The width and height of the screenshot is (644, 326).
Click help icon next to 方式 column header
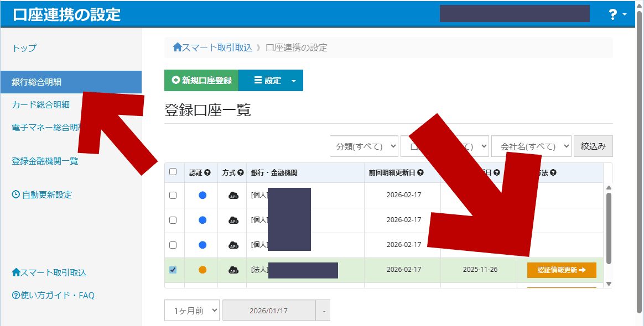pos(241,173)
